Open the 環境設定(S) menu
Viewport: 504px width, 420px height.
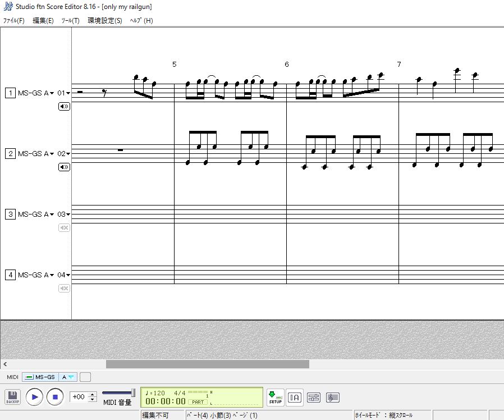(x=105, y=21)
